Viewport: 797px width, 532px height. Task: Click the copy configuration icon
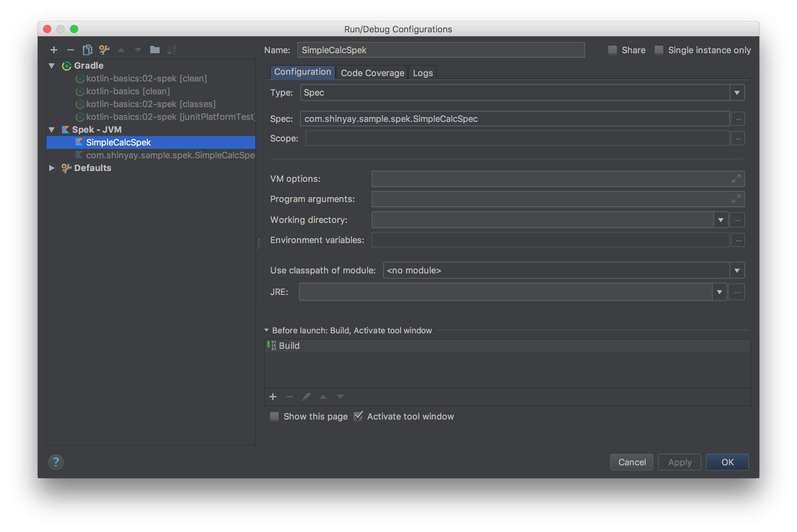tap(87, 50)
